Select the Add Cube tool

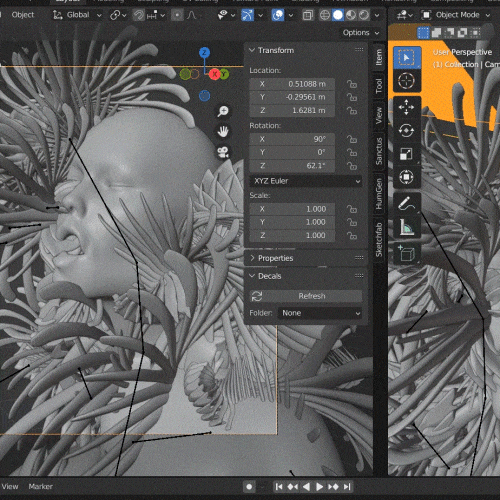point(407,253)
